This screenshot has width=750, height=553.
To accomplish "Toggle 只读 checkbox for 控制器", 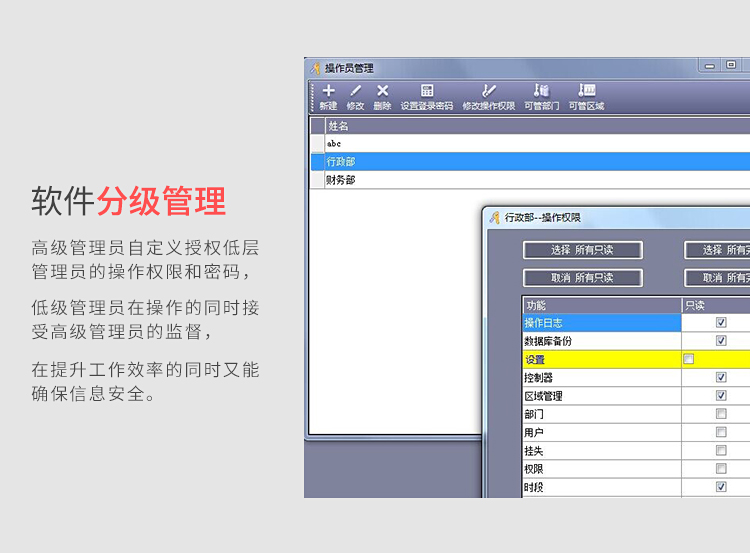I will 721,377.
